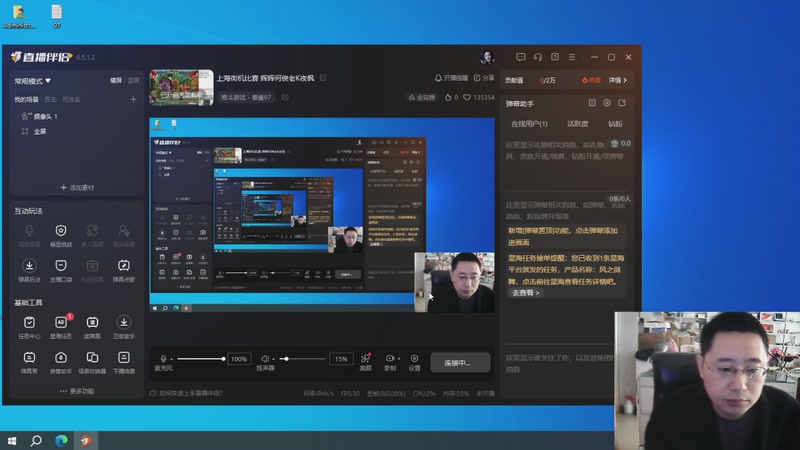Select the 全屏 source
This screenshot has width=800, height=450.
click(x=34, y=132)
